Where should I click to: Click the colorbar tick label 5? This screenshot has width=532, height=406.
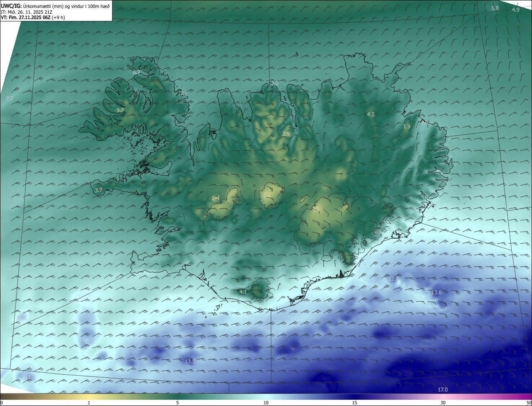[177, 403]
